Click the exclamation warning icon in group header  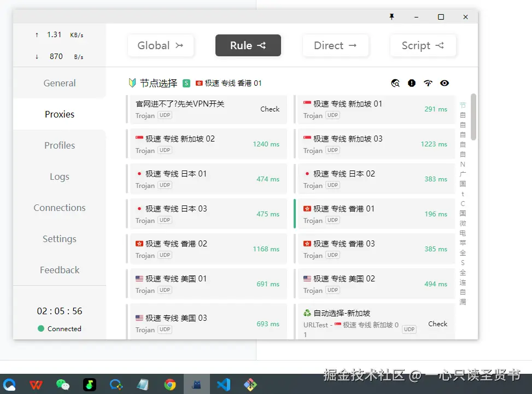(x=412, y=83)
